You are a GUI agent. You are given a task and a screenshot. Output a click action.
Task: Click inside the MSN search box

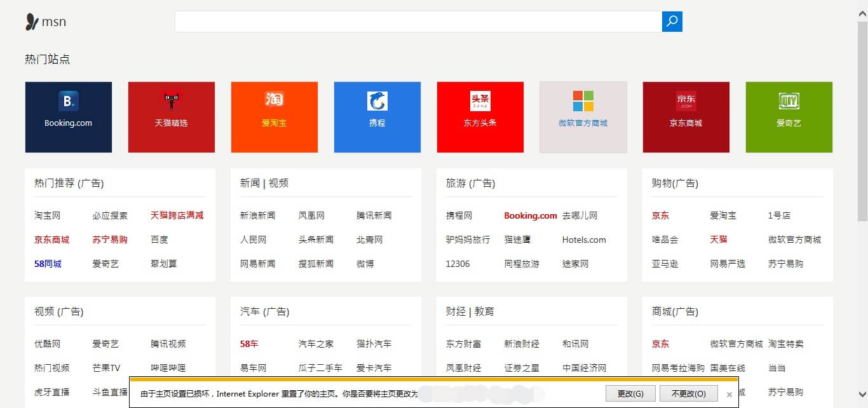417,22
